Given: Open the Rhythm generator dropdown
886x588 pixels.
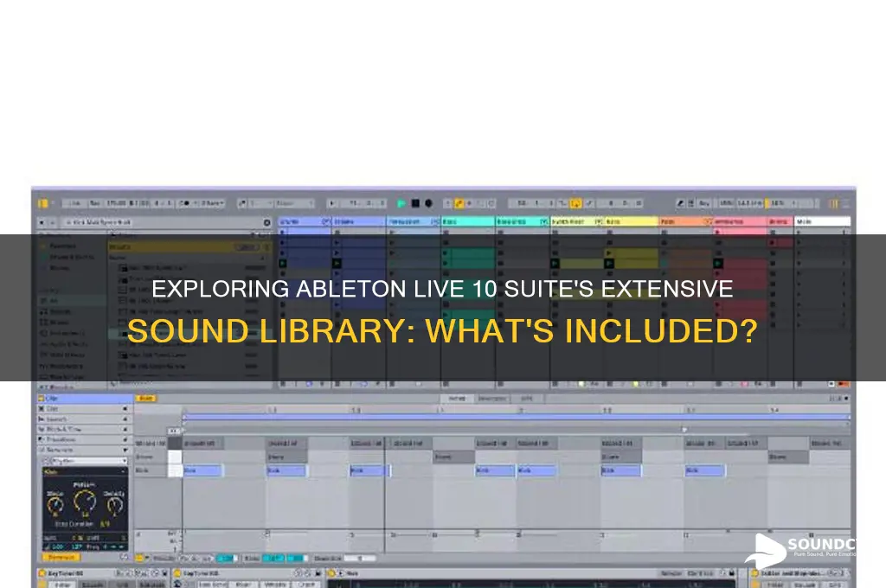Looking at the screenshot, I should [89, 461].
